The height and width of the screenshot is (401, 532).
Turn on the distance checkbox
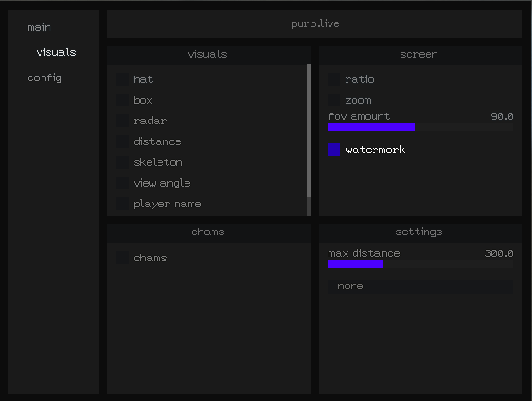click(122, 141)
